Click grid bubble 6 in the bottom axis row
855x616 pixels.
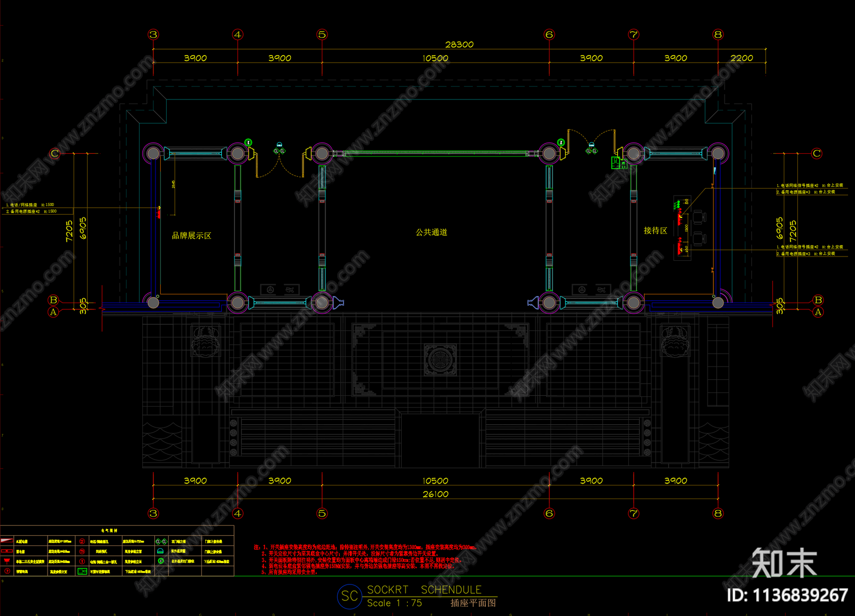[x=549, y=513]
